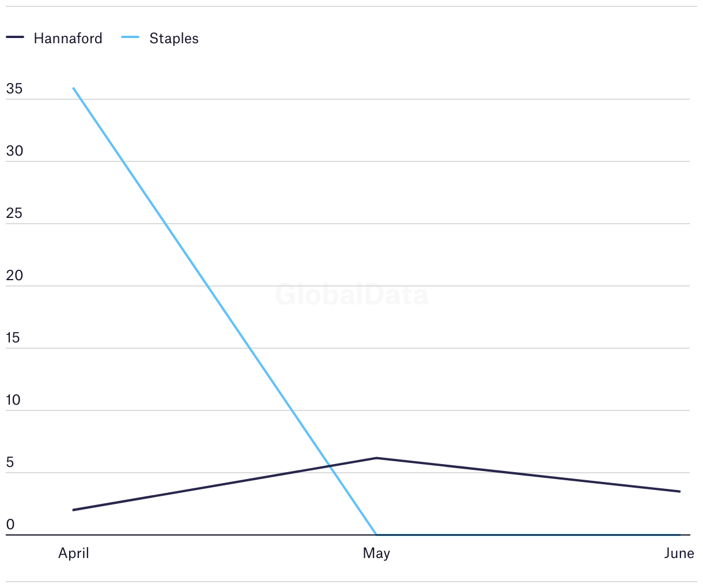The width and height of the screenshot is (703, 588).
Task: Click the Staples endpoint at June
Action: tap(680, 535)
